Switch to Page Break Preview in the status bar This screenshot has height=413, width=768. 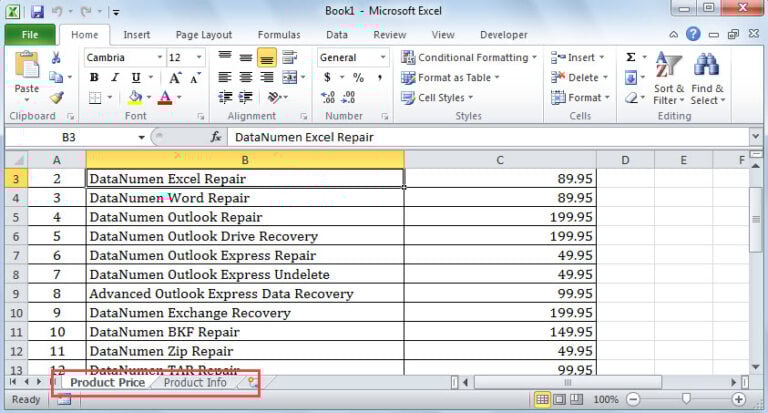(x=576, y=400)
